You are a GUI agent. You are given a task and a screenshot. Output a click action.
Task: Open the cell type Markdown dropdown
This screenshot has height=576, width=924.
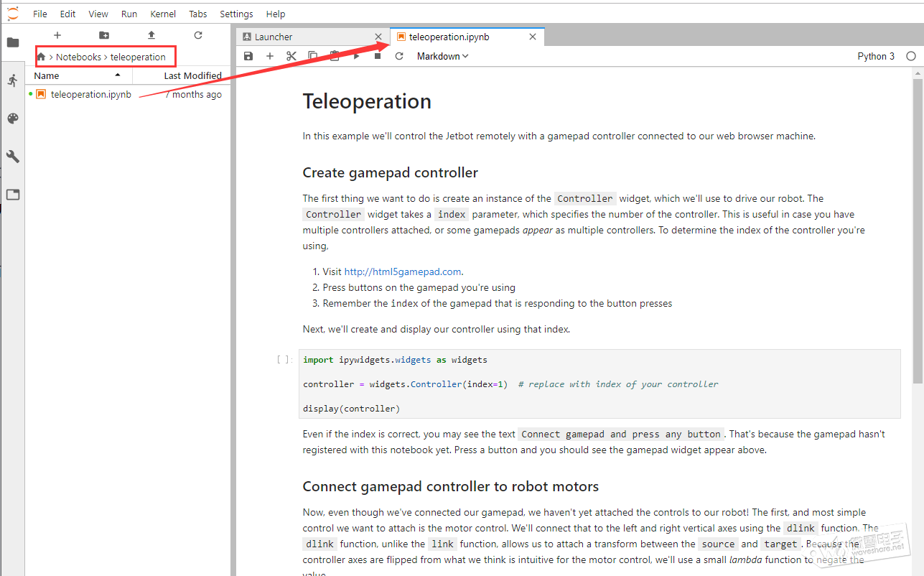tap(442, 56)
